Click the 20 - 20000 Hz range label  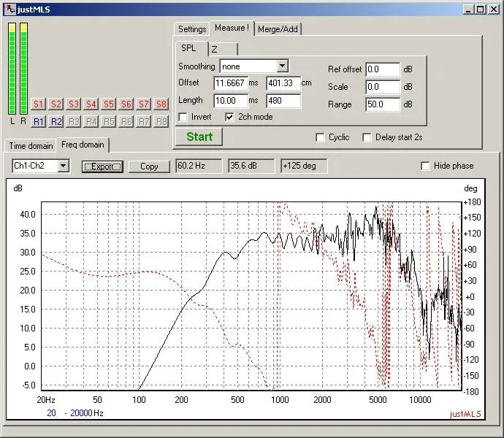click(x=75, y=413)
